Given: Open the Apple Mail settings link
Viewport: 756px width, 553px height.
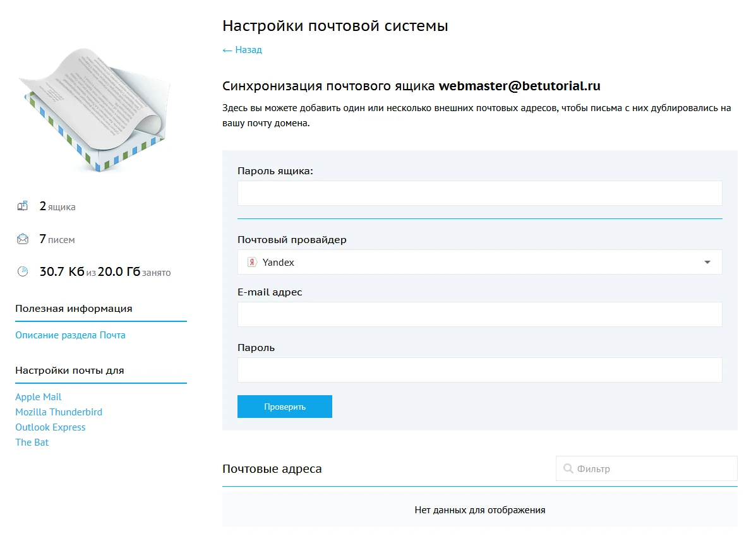Looking at the screenshot, I should (x=39, y=396).
